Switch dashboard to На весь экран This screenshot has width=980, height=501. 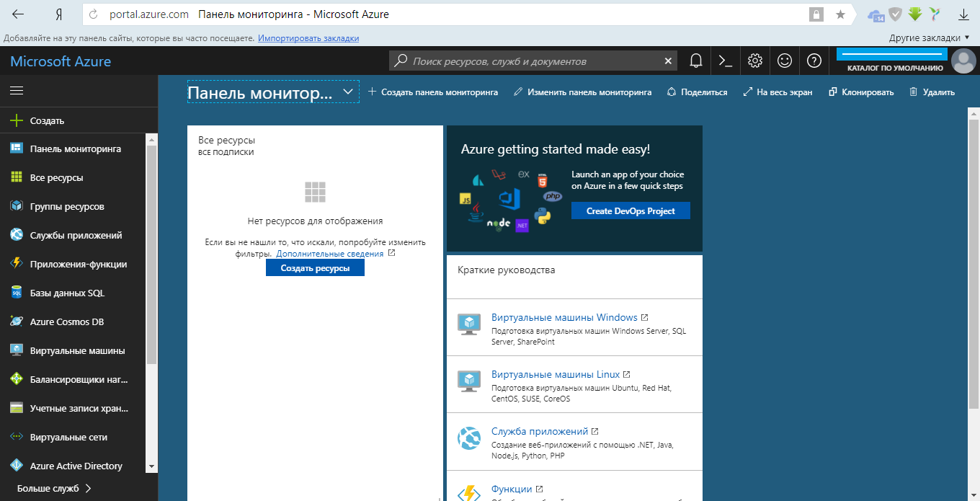tap(778, 92)
